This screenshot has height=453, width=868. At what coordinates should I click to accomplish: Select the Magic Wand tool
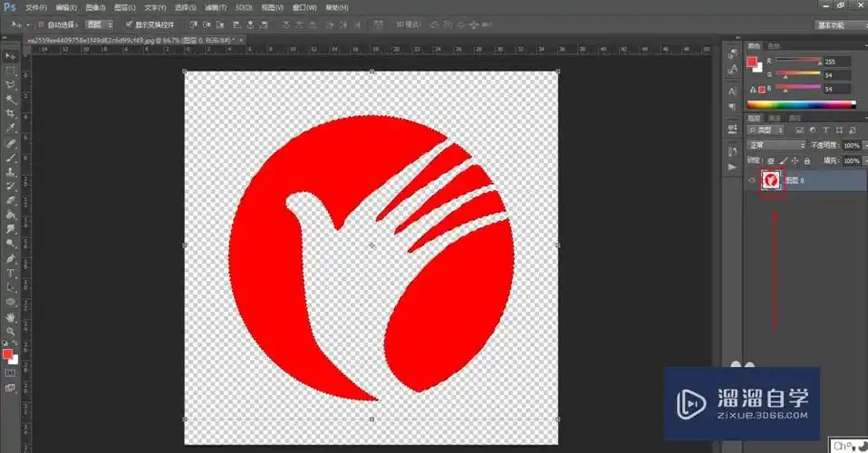click(x=11, y=99)
